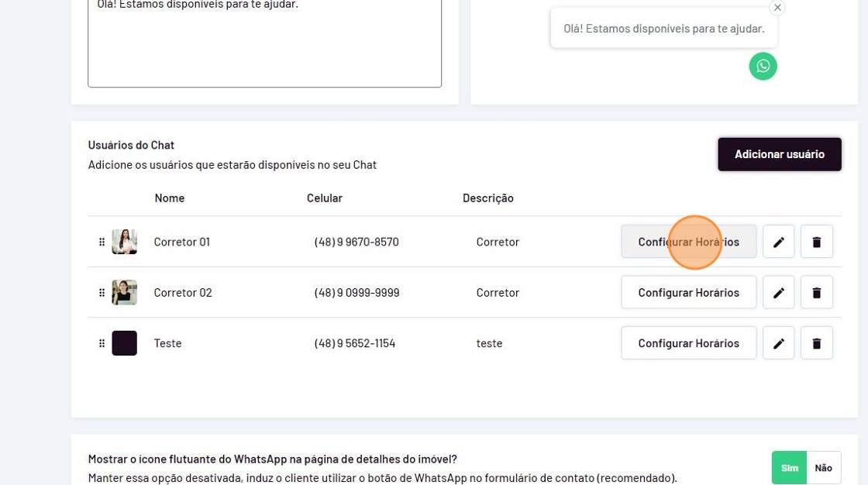Click pencil icon for Corretor 02
The height and width of the screenshot is (485, 868).
click(778, 293)
